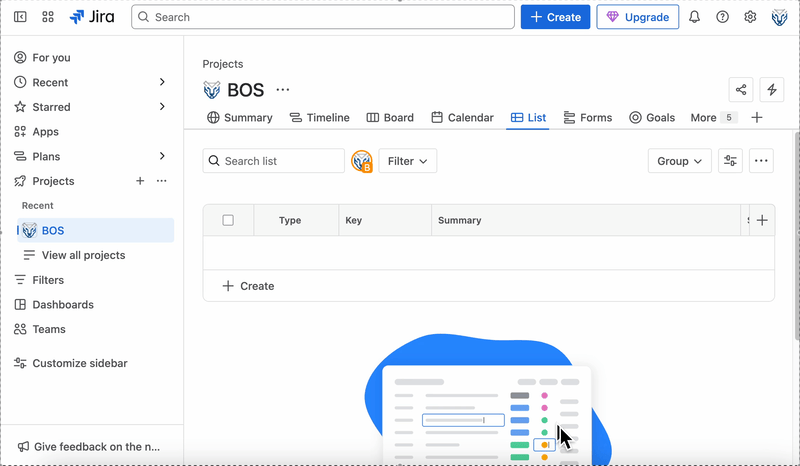
Task: Click the Upgrade button
Action: 638,17
